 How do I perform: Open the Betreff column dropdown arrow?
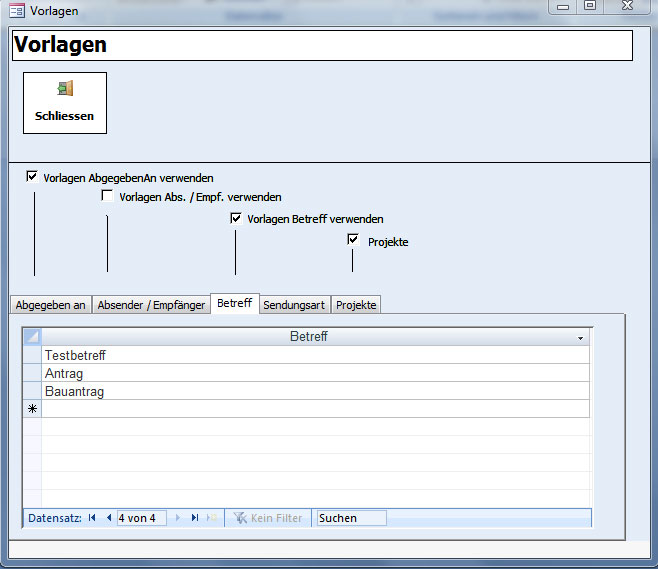pyautogui.click(x=580, y=338)
